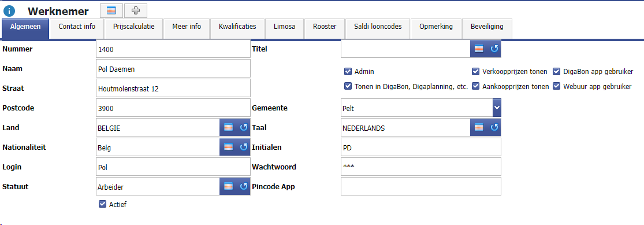Open the Statuut lookup list icon
The height and width of the screenshot is (225, 644).
(x=228, y=187)
